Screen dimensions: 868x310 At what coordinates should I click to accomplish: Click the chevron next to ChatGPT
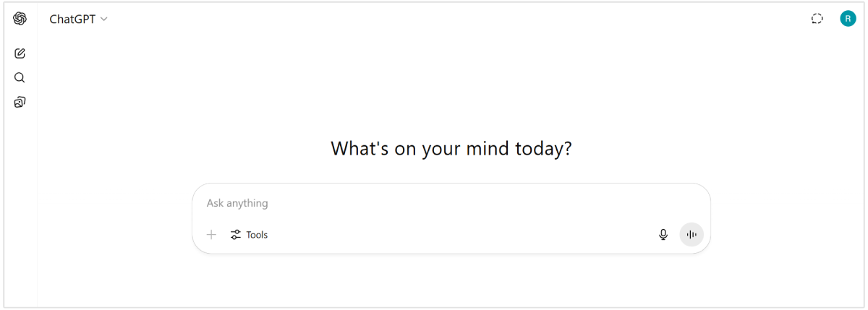tap(104, 20)
